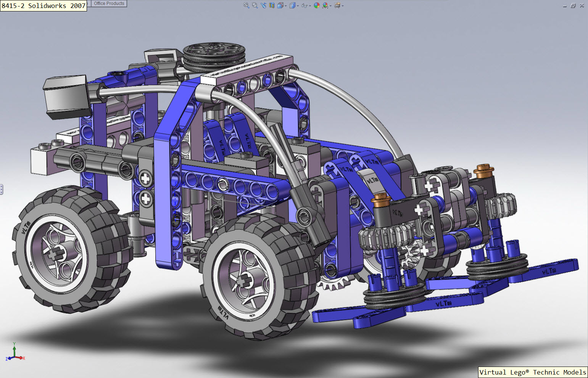The height and width of the screenshot is (378, 588).
Task: Click the View Settings monitor icon
Action: click(337, 5)
